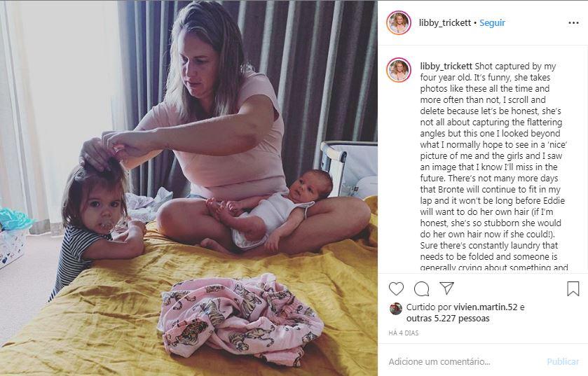
Task: Open libby_trickett username in the caption
Action: [446, 67]
